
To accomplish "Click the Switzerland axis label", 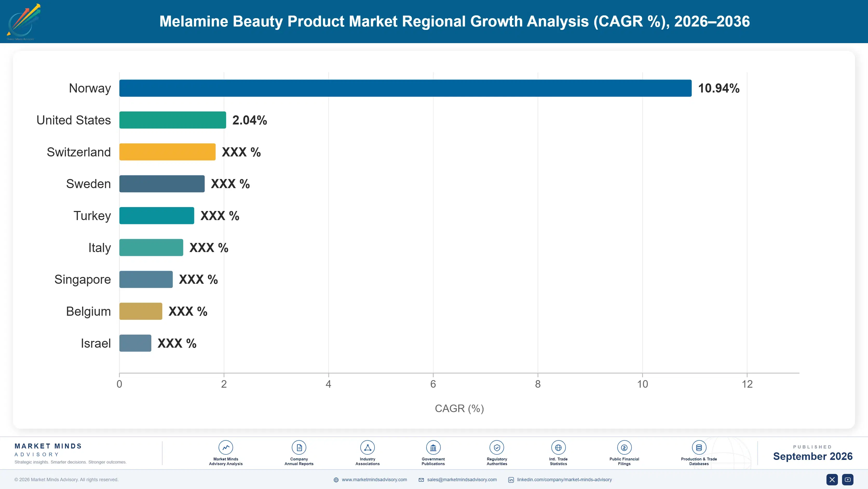I will pos(78,152).
